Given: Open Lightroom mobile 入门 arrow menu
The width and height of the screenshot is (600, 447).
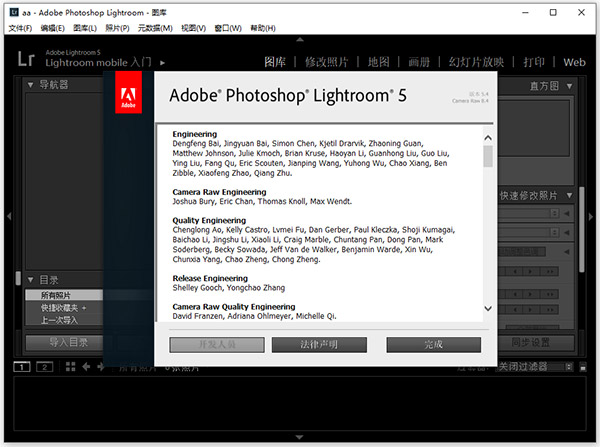Looking at the screenshot, I should pos(163,63).
